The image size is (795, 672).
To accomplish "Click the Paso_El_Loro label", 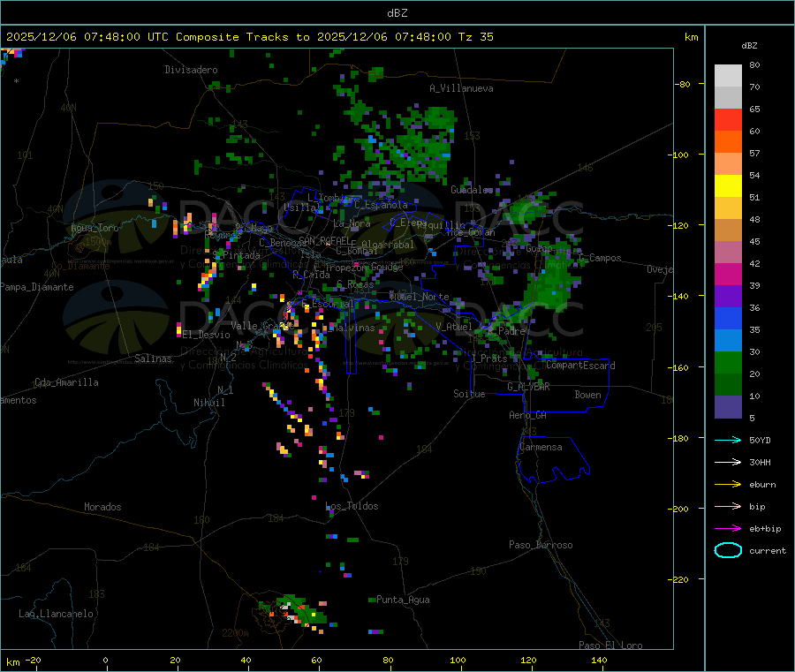I will click(x=610, y=646).
